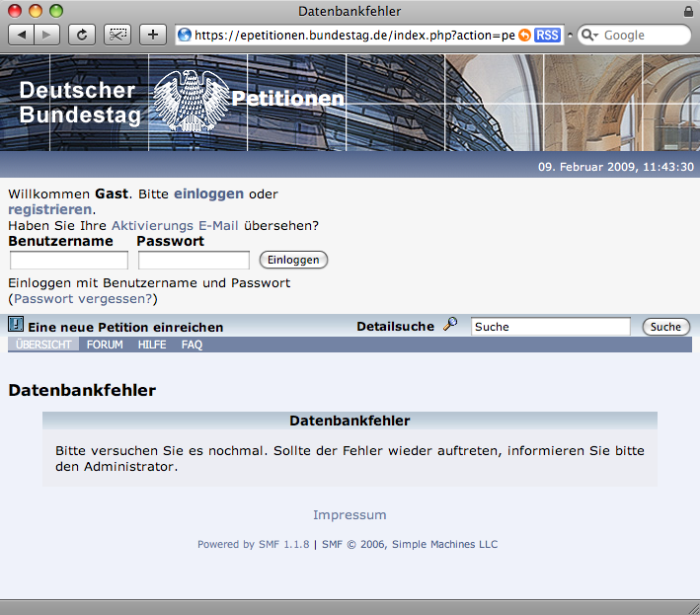Open the einloggen link
The height and width of the screenshot is (615, 700).
[x=208, y=193]
